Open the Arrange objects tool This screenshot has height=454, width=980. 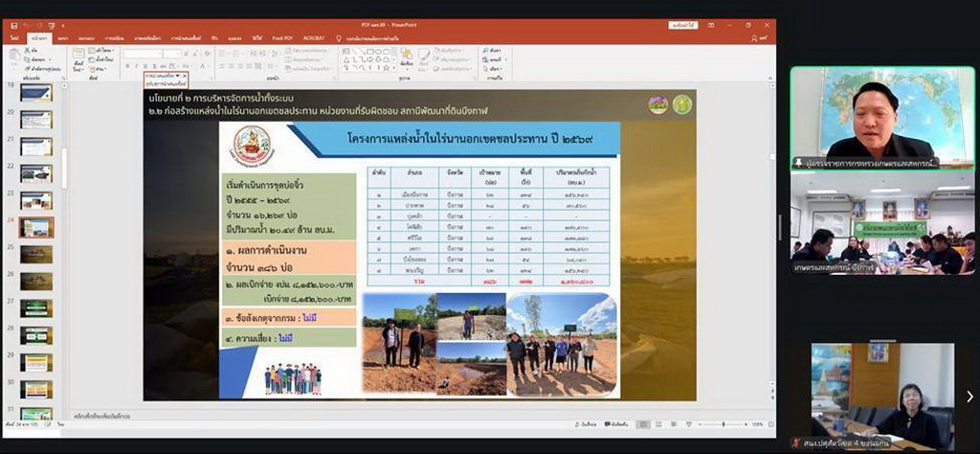(x=405, y=57)
